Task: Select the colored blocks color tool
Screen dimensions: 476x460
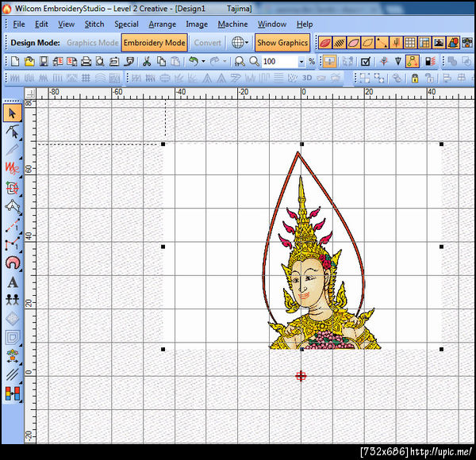Action: [13, 393]
